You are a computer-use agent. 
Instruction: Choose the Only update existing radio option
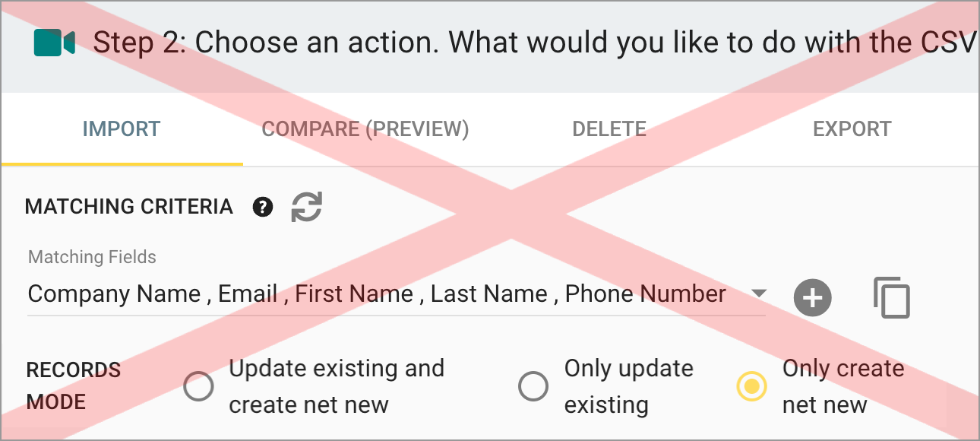pyautogui.click(x=533, y=386)
